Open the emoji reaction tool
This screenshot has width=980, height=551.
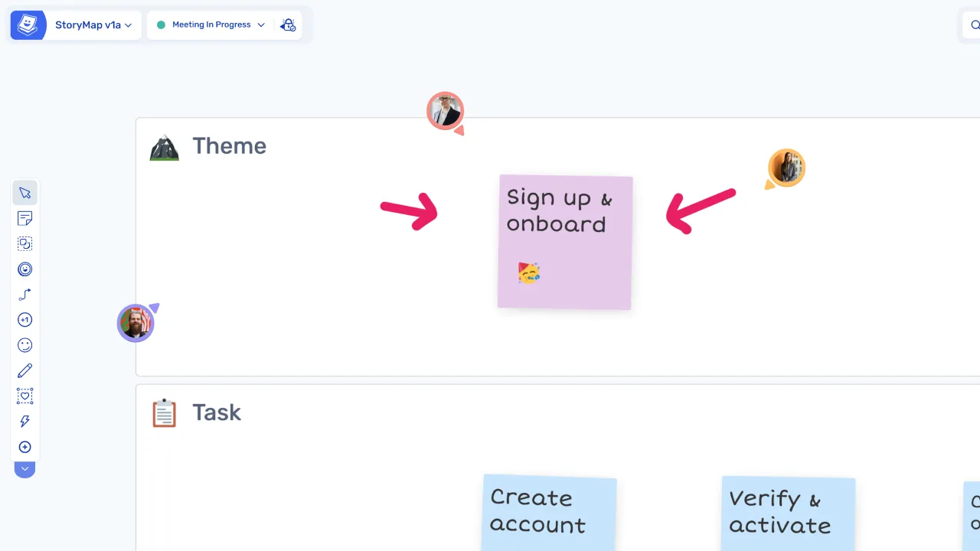point(24,345)
